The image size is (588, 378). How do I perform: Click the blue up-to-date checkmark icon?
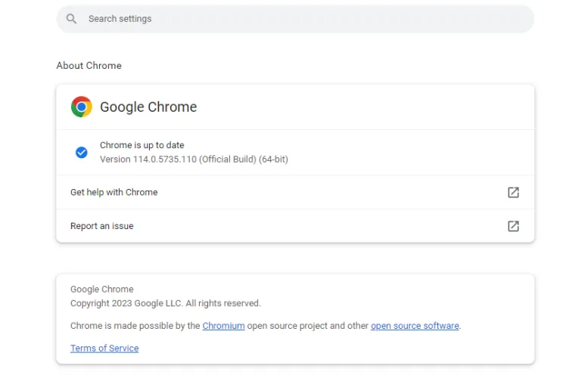(82, 152)
